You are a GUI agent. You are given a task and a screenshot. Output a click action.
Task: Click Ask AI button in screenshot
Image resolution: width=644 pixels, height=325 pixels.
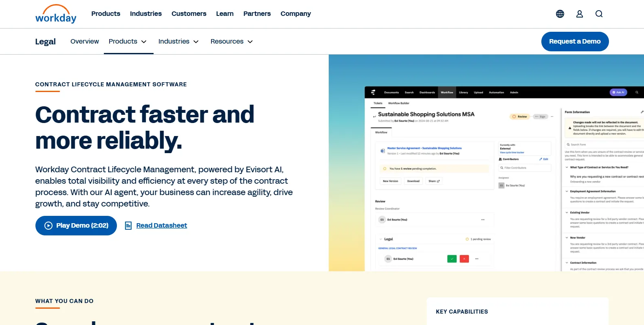click(x=618, y=92)
